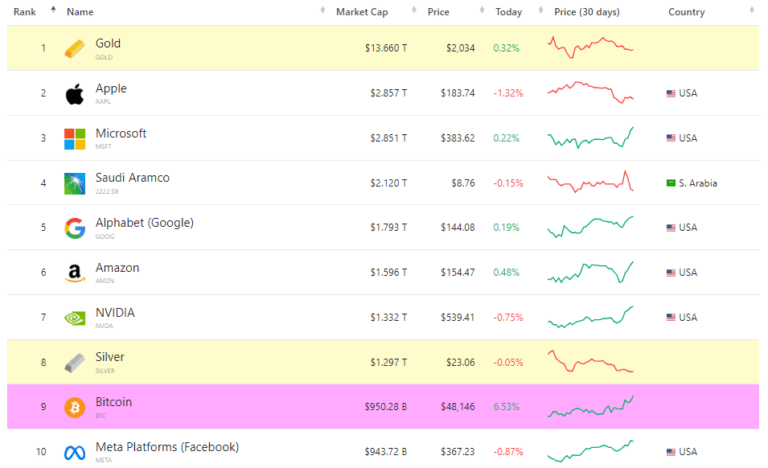Click the Alphabet Google logo icon
This screenshot has height=468, width=768.
tap(74, 228)
